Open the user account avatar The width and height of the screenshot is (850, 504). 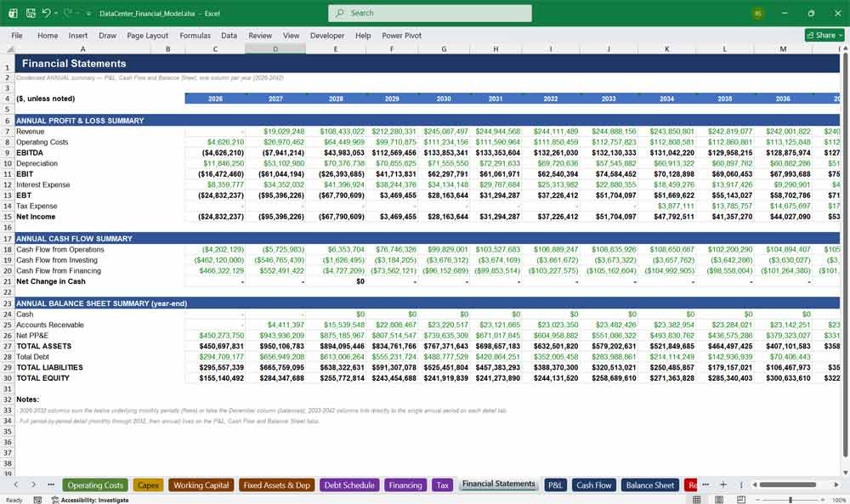click(x=758, y=14)
